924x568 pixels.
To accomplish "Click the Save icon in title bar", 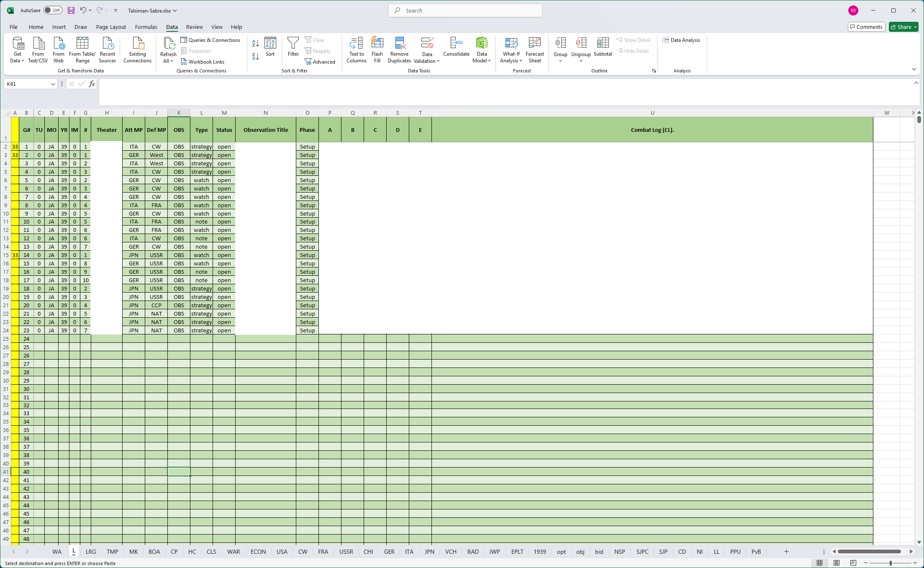I will tap(71, 10).
